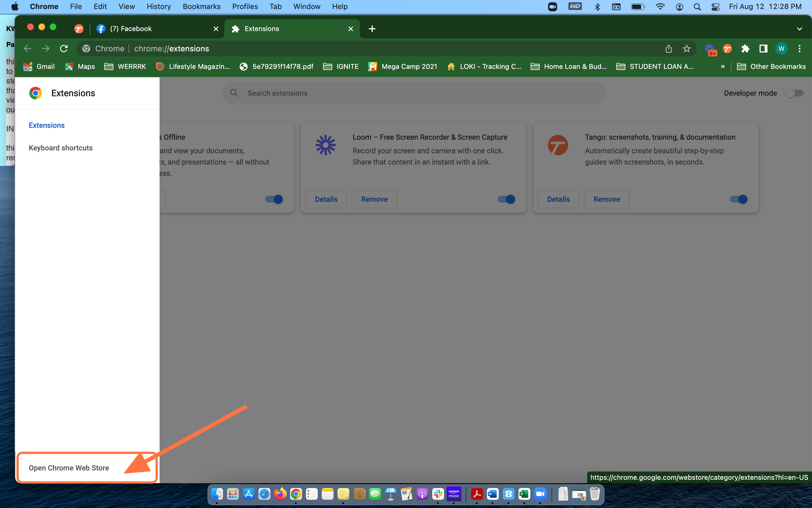Click the Search extensions field

pyautogui.click(x=413, y=93)
